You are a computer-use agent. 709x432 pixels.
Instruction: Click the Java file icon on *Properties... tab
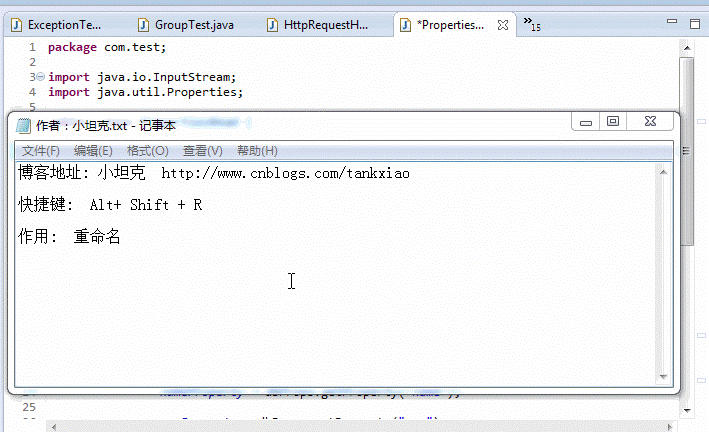(x=405, y=25)
